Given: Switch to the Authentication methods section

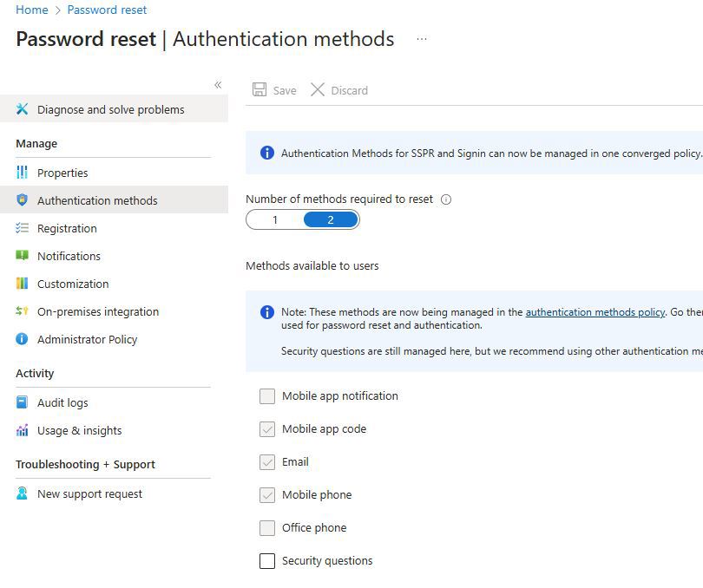Looking at the screenshot, I should pyautogui.click(x=98, y=200).
